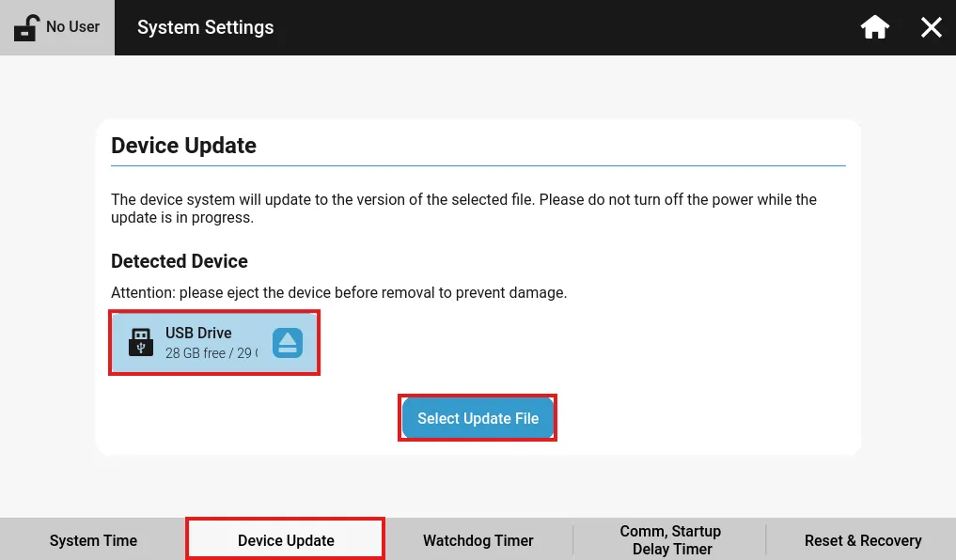Click the unlocked padlock user icon
The width and height of the screenshot is (956, 560).
[x=26, y=27]
